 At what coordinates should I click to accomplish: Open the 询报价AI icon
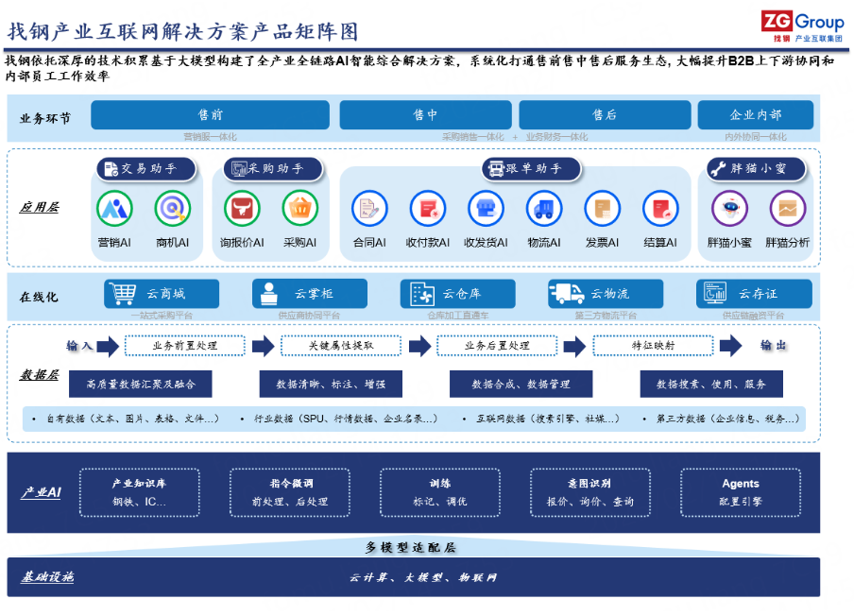pyautogui.click(x=242, y=209)
